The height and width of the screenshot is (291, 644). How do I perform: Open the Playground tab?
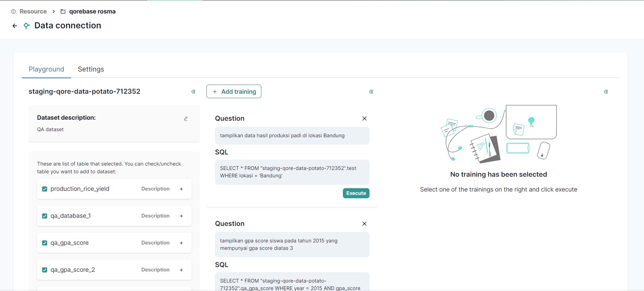(46, 69)
